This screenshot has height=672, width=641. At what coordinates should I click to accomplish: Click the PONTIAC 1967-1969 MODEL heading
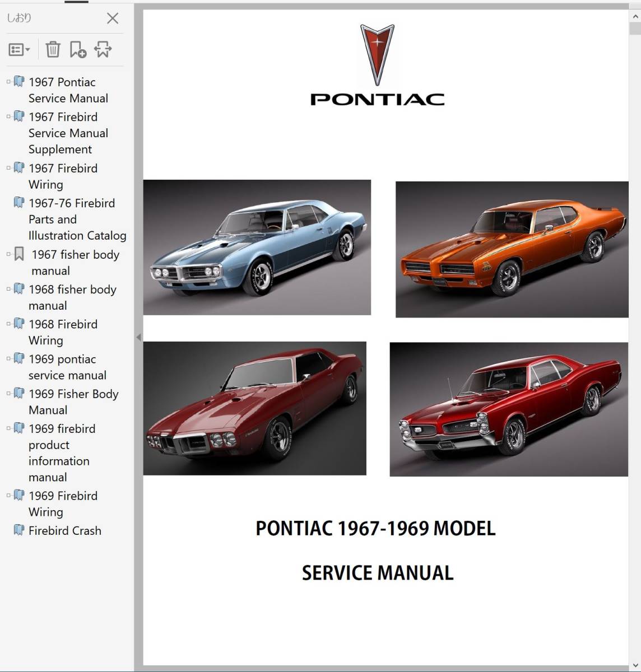[x=375, y=528]
